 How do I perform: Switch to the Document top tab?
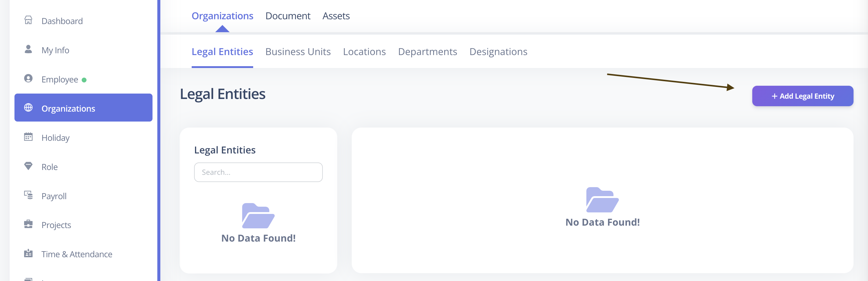tap(288, 16)
